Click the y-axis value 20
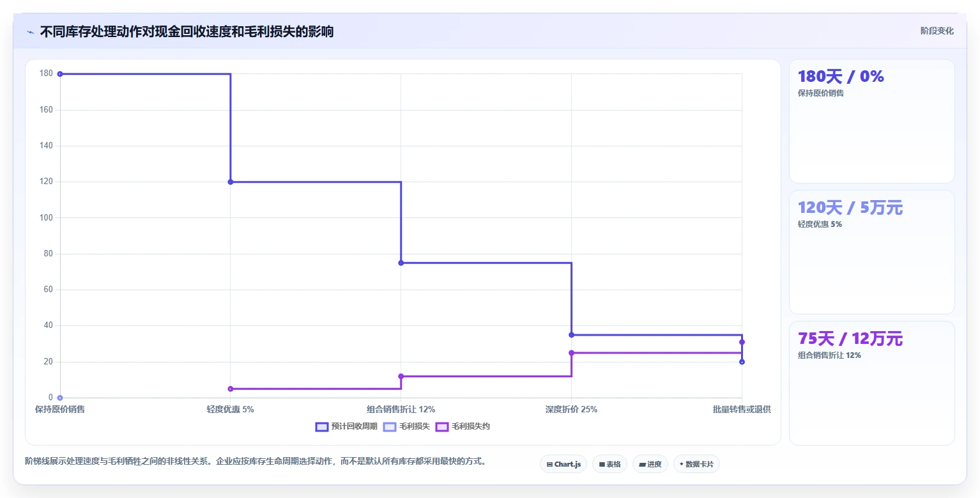The width and height of the screenshot is (980, 498). 49,362
